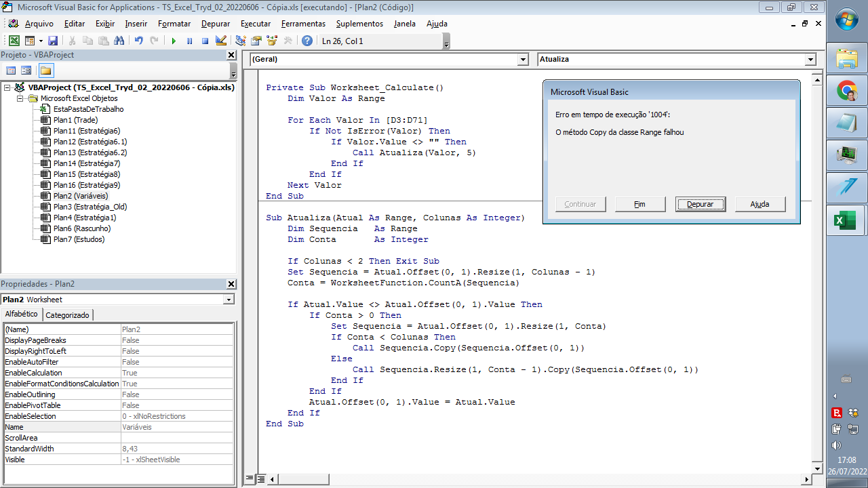Select EstaPastaDeTrabalho in project tree
This screenshot has height=488, width=868.
click(x=88, y=109)
